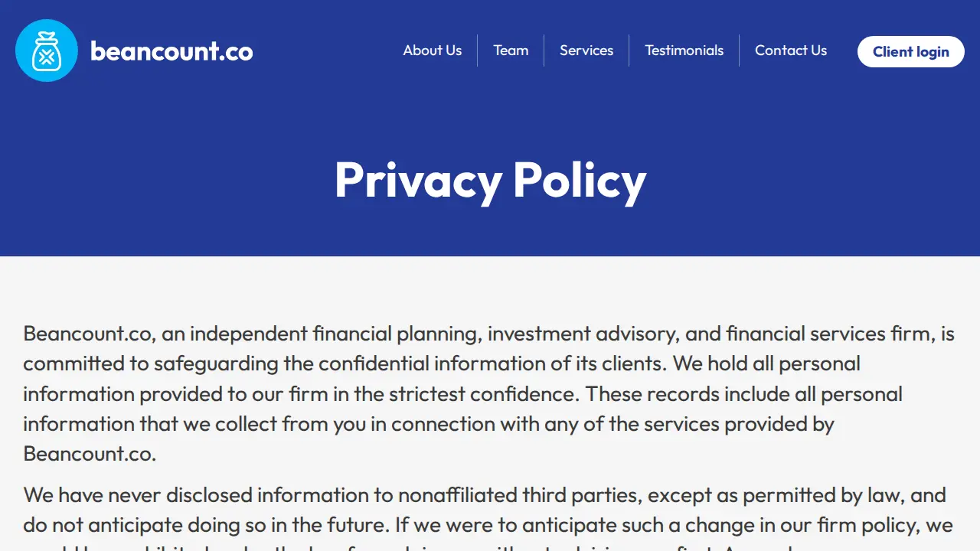The height and width of the screenshot is (551, 980).
Task: Go to the Team menu item
Action: 511,51
